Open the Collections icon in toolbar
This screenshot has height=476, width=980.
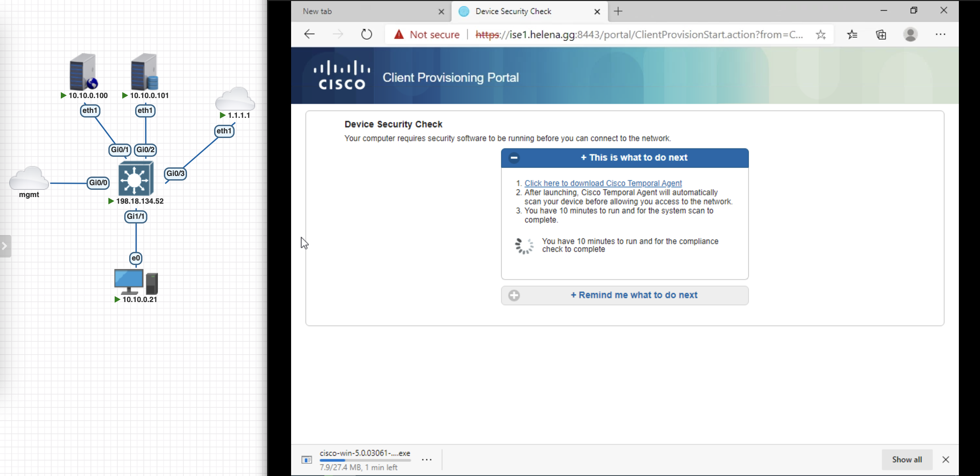click(881, 35)
